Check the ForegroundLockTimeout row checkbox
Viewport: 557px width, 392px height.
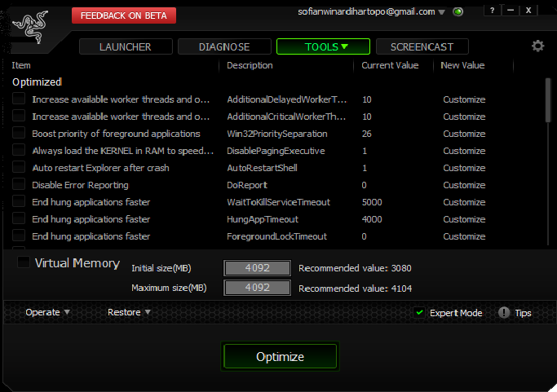(19, 235)
